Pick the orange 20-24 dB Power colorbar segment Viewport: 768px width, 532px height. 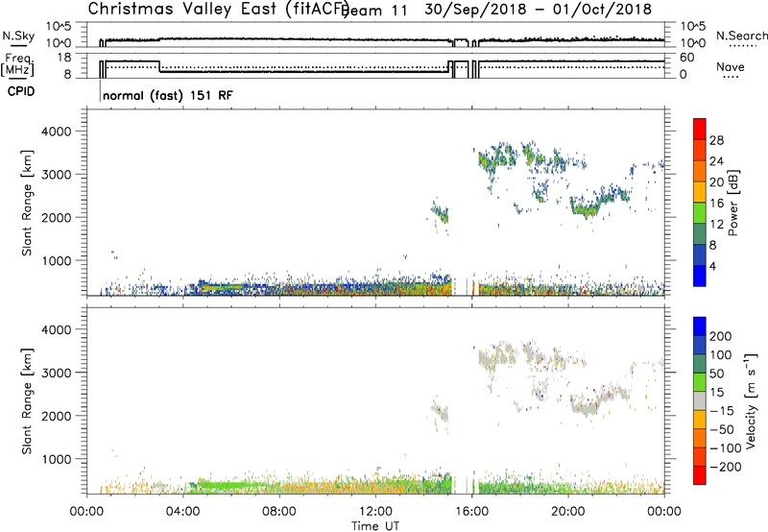point(700,171)
